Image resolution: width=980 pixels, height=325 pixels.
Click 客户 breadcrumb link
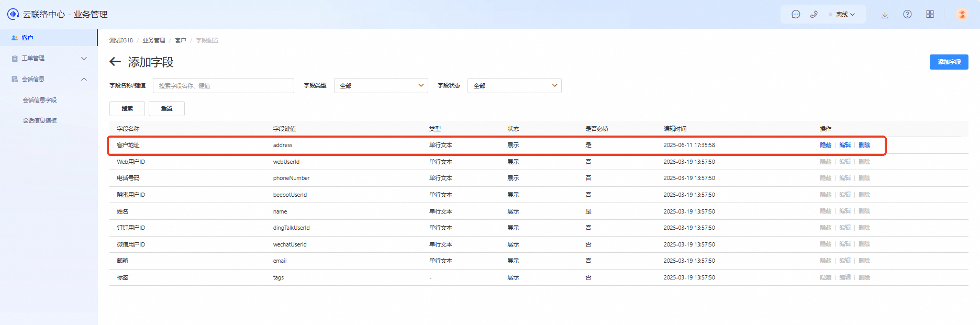click(x=180, y=40)
